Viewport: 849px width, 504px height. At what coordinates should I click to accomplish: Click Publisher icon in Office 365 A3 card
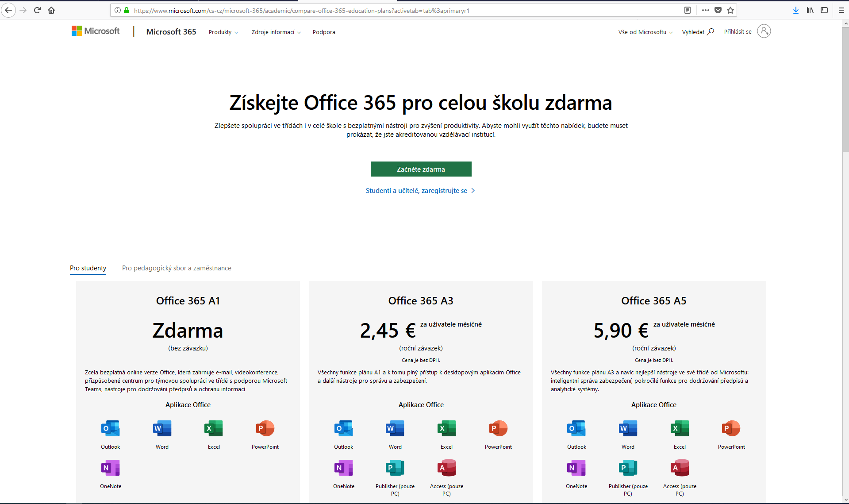click(x=395, y=468)
